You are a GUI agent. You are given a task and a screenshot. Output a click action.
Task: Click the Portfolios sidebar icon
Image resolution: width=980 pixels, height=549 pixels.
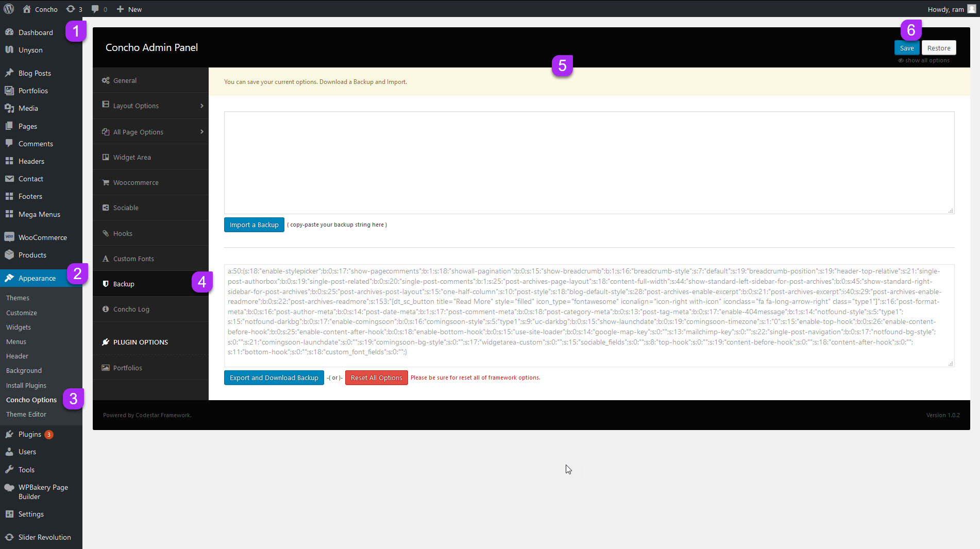[x=9, y=90]
